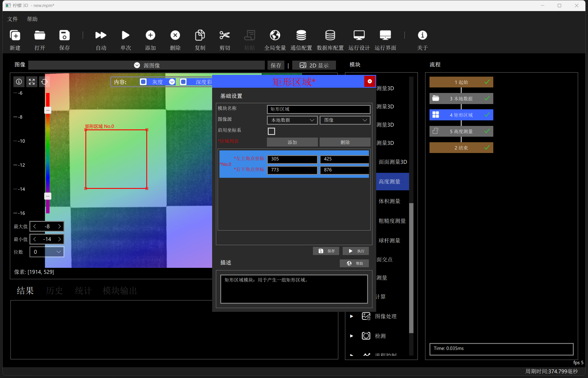Open the 帮助 menu

32,19
